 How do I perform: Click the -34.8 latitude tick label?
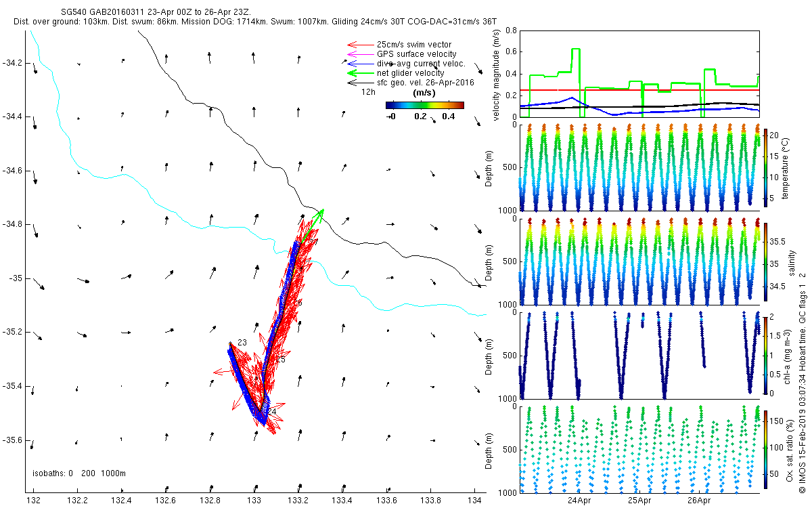[x=13, y=224]
